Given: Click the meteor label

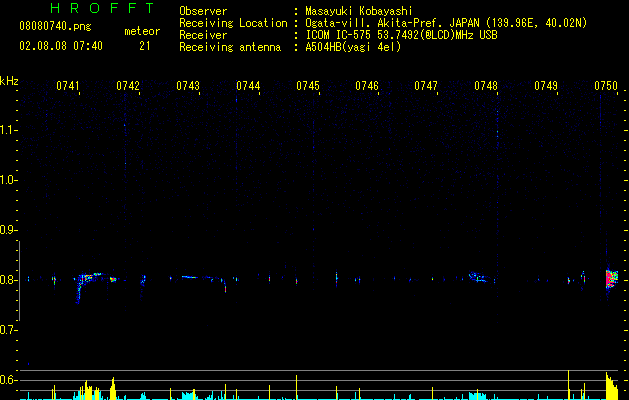Looking at the screenshot, I should (142, 31).
